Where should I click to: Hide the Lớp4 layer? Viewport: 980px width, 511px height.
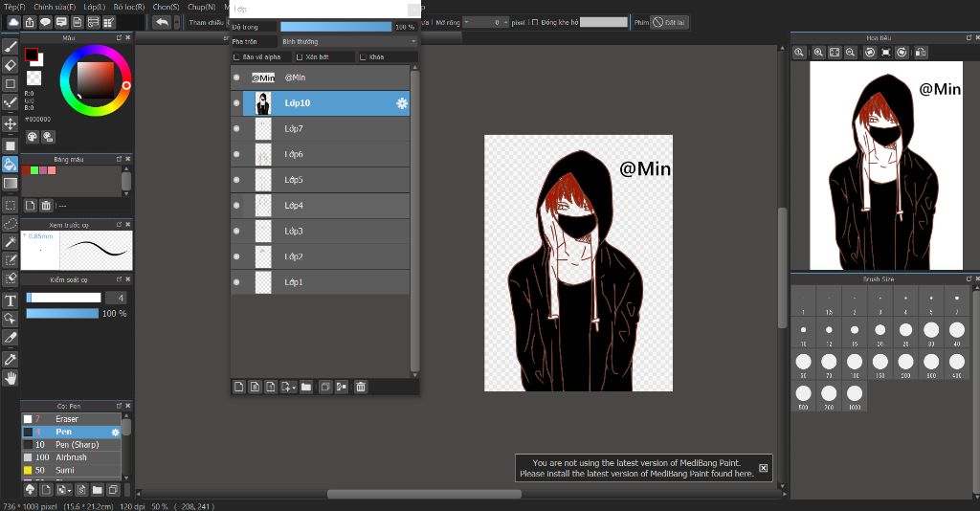click(x=236, y=206)
